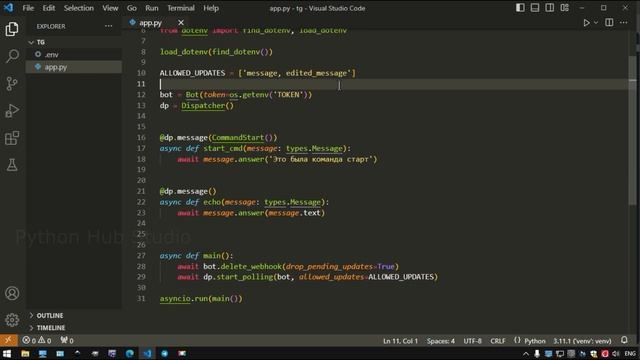
Task: Open the Search view in activity bar
Action: click(12, 56)
